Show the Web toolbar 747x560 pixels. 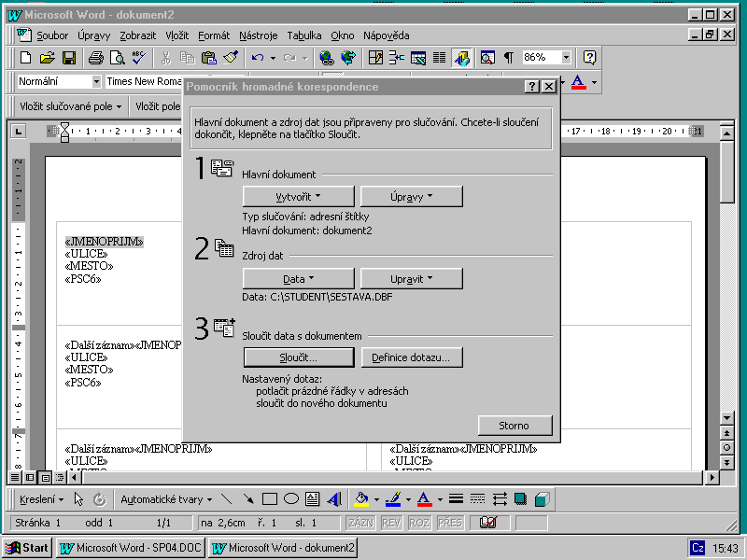click(x=348, y=58)
